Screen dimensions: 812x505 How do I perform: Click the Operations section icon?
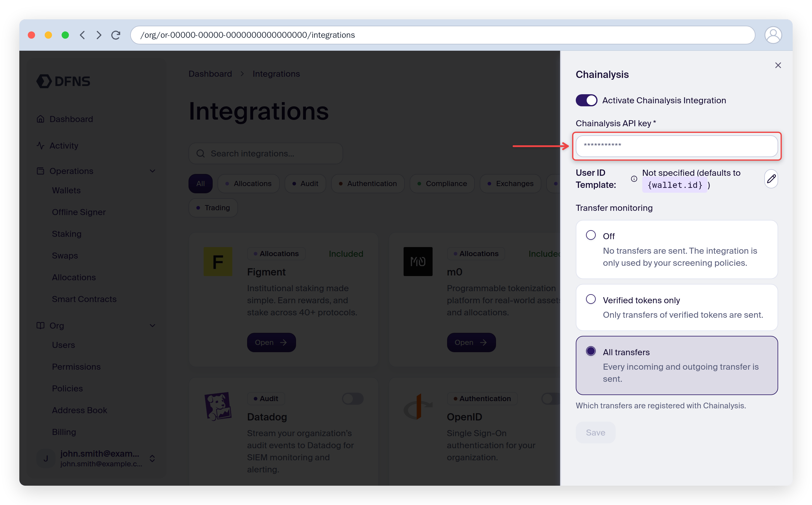40,171
